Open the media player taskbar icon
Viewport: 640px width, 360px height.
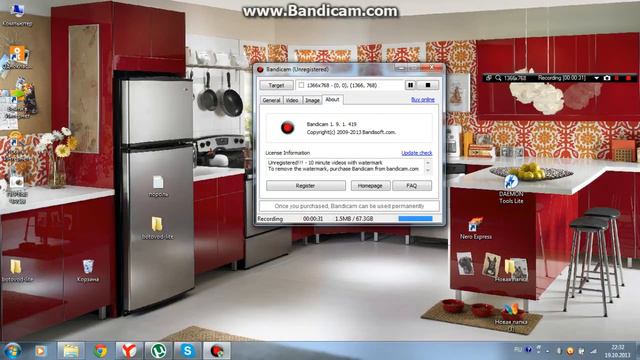[40, 351]
